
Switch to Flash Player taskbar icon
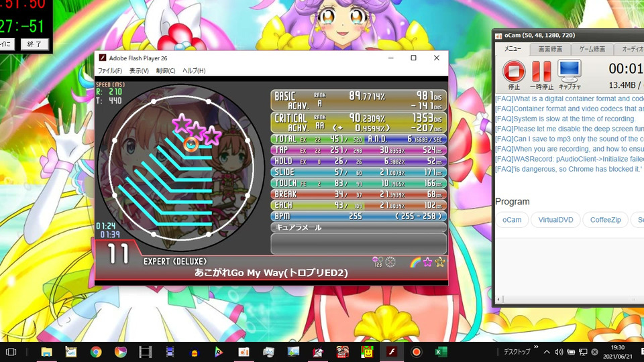(x=391, y=352)
